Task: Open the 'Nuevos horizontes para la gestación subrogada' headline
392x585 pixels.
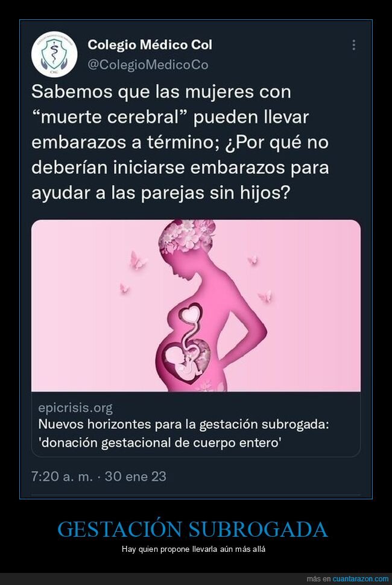Action: coord(184,425)
